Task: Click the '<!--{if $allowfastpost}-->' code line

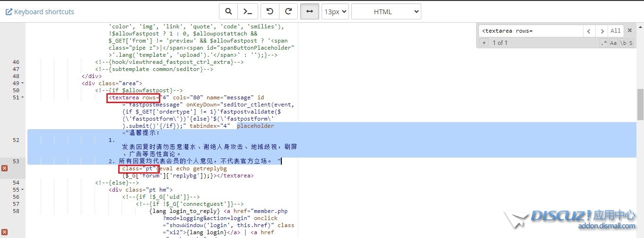Action: (x=139, y=90)
